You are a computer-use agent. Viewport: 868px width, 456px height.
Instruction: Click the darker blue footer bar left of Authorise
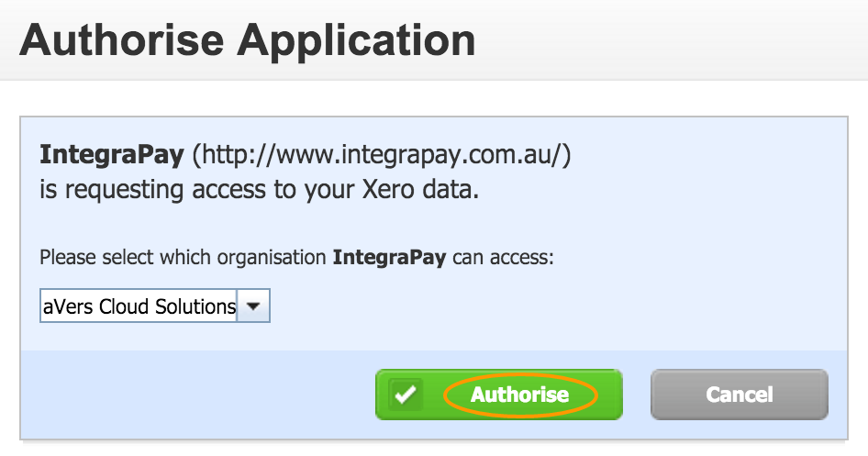(x=197, y=395)
